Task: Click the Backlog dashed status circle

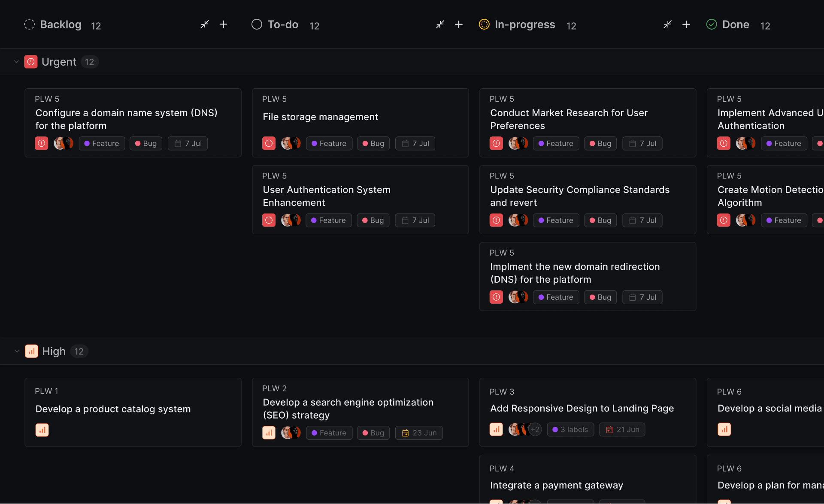Action: (29, 24)
